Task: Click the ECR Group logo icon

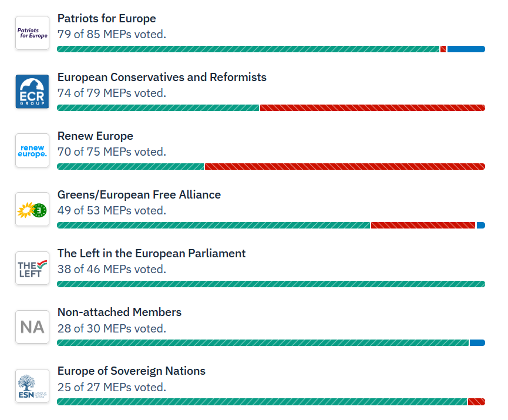Action: click(x=32, y=92)
